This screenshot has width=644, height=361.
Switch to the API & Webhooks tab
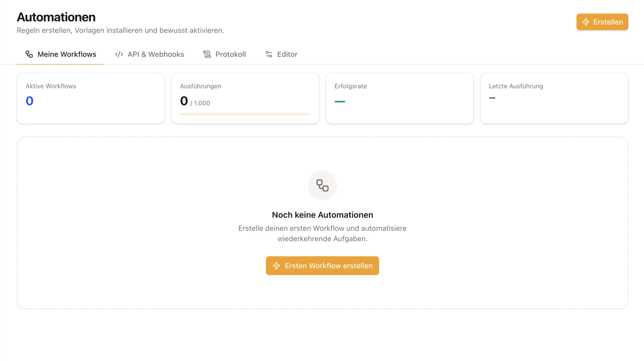(150, 54)
